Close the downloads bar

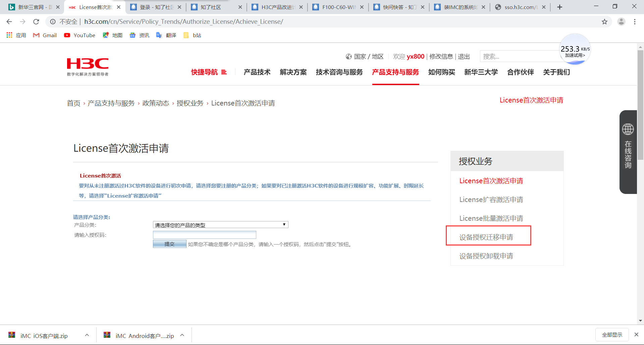pyautogui.click(x=636, y=335)
